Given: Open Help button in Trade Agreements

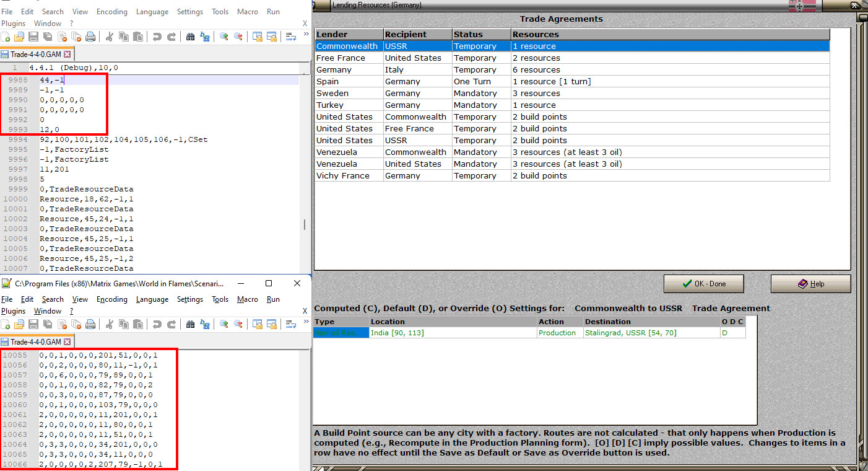Looking at the screenshot, I should 811,284.
